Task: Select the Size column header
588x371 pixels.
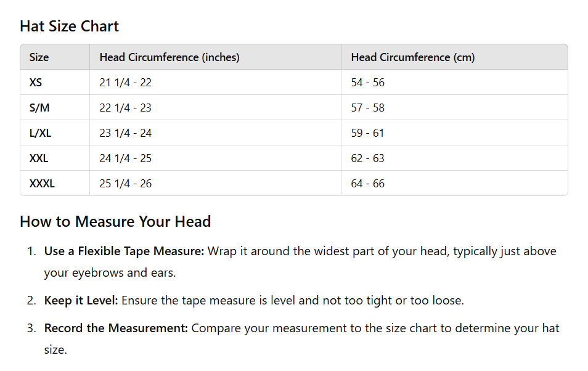Action: click(x=39, y=57)
